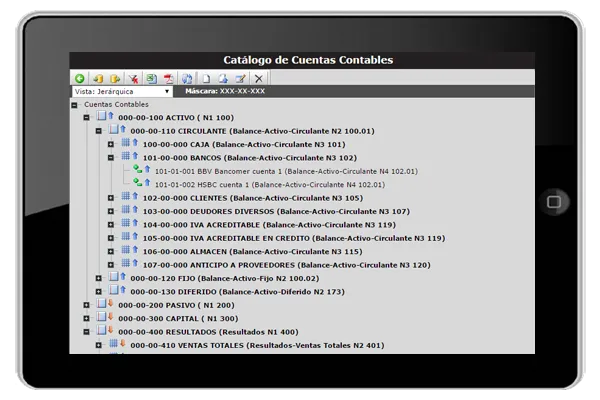The width and height of the screenshot is (600, 400).
Task: Expand the 000-00-200 PASIVO node
Action: [86, 305]
